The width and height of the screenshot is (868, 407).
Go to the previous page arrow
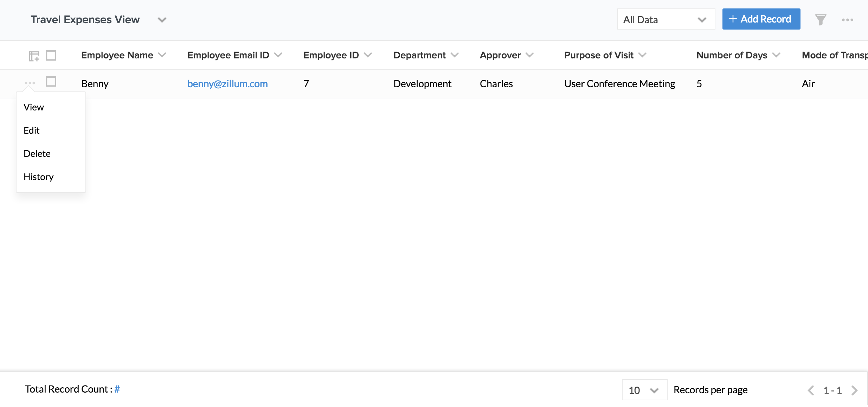(811, 390)
